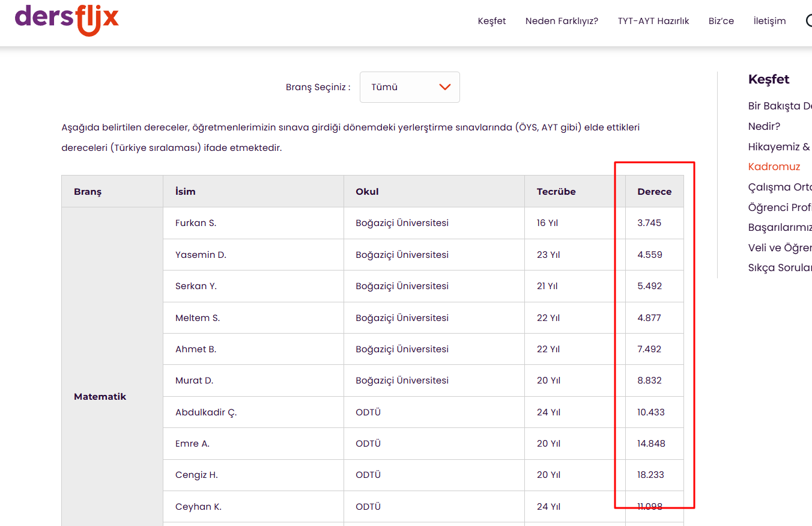Select the name Yasemin D.
Image resolution: width=812 pixels, height=526 pixels.
(x=201, y=255)
